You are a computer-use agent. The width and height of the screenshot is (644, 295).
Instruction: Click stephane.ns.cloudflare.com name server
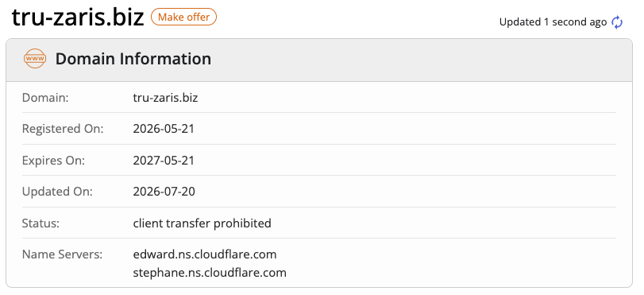click(210, 273)
